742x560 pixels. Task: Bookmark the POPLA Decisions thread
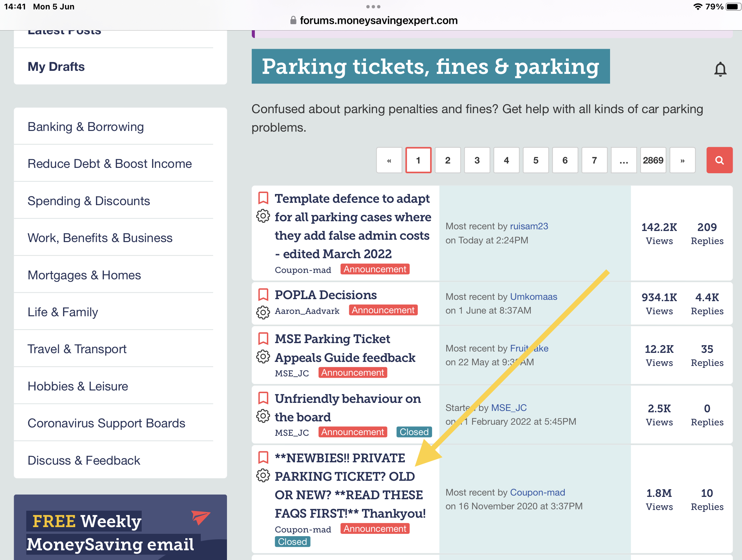pos(263,294)
